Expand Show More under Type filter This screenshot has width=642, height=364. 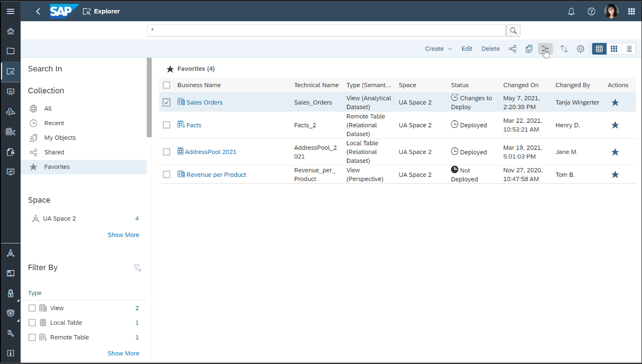(x=123, y=353)
